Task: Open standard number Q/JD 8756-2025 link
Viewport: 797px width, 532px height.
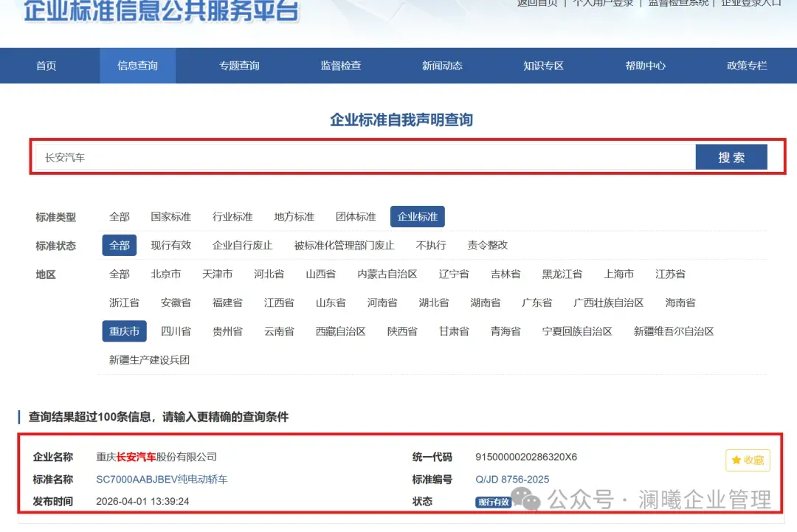Action: pyautogui.click(x=512, y=479)
